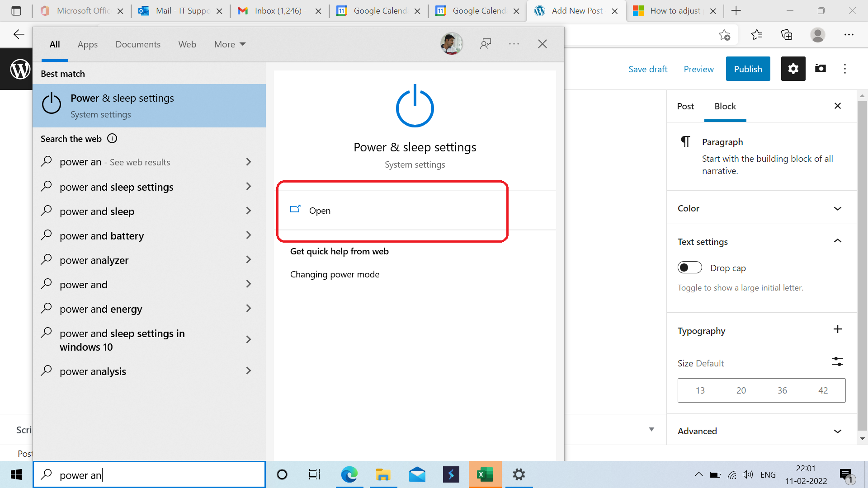Screen dimensions: 868x488
Task: Open editor settings with the gear icon
Action: click(793, 69)
